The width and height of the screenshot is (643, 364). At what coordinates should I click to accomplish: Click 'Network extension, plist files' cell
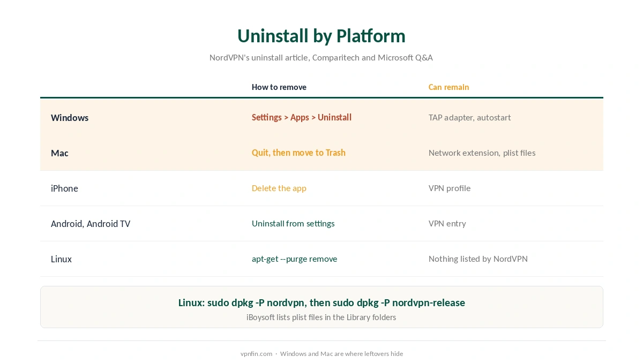coord(482,153)
